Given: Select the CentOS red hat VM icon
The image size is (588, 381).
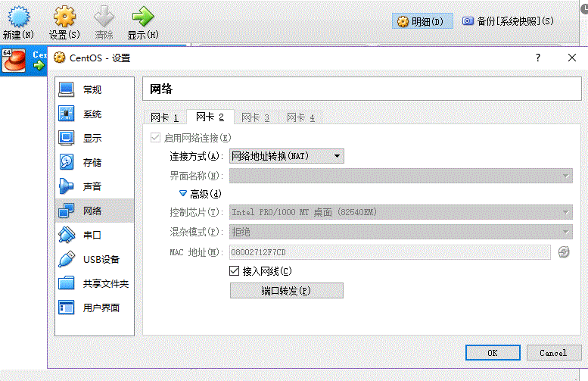Looking at the screenshot, I should pos(14,61).
